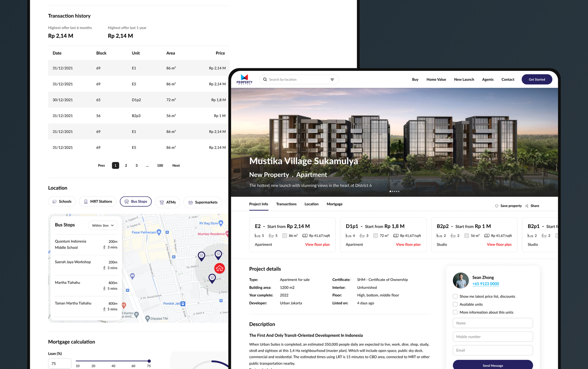Select the ATMs location filter
588x369 pixels.
click(x=167, y=202)
